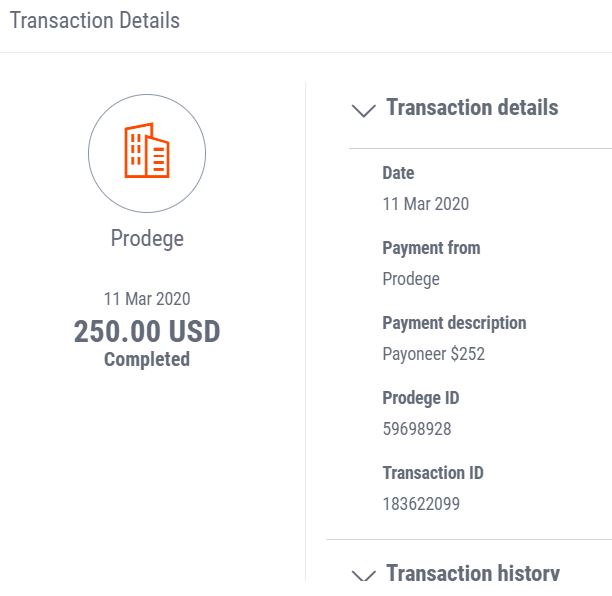612x596 pixels.
Task: Click the Payment from label
Action: click(x=431, y=248)
